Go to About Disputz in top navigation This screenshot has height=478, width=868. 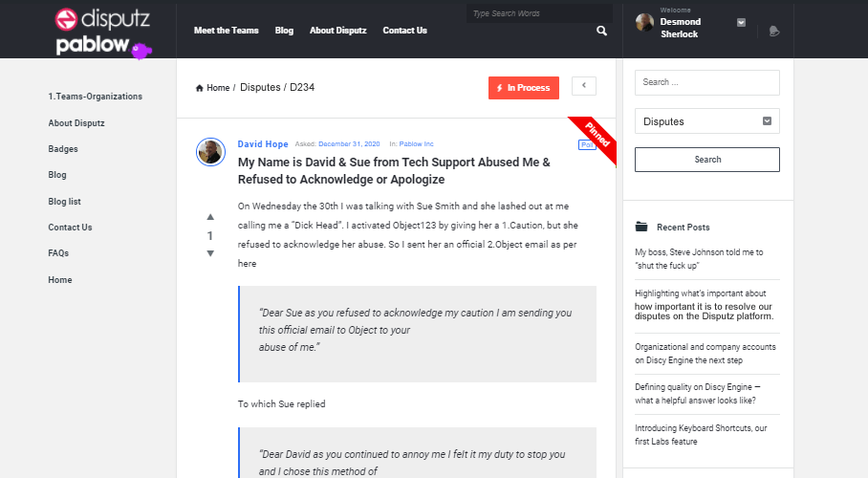click(x=337, y=31)
